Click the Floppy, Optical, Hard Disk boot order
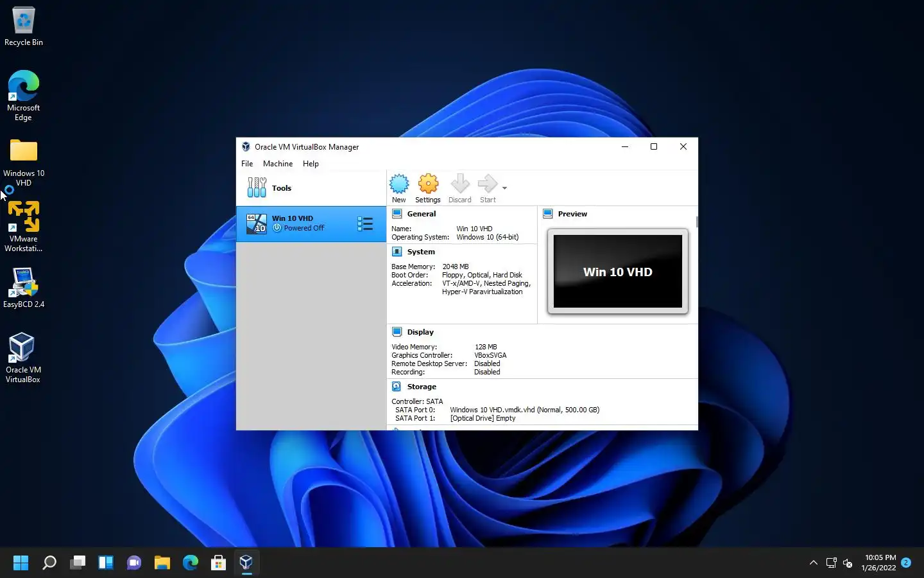Screen dimensions: 924x578 [482, 275]
